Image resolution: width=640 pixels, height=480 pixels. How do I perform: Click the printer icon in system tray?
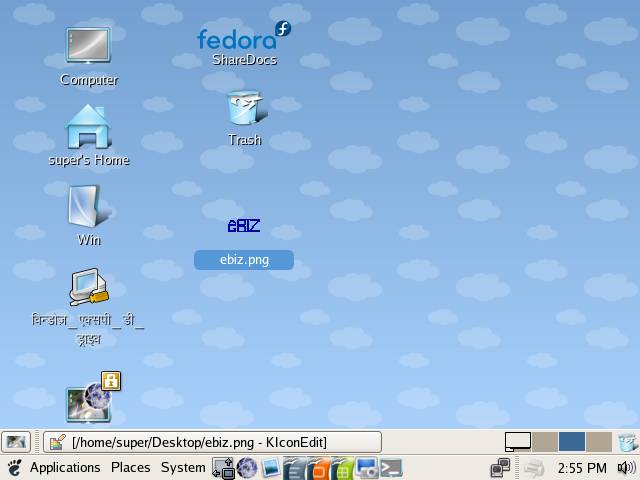click(x=534, y=468)
